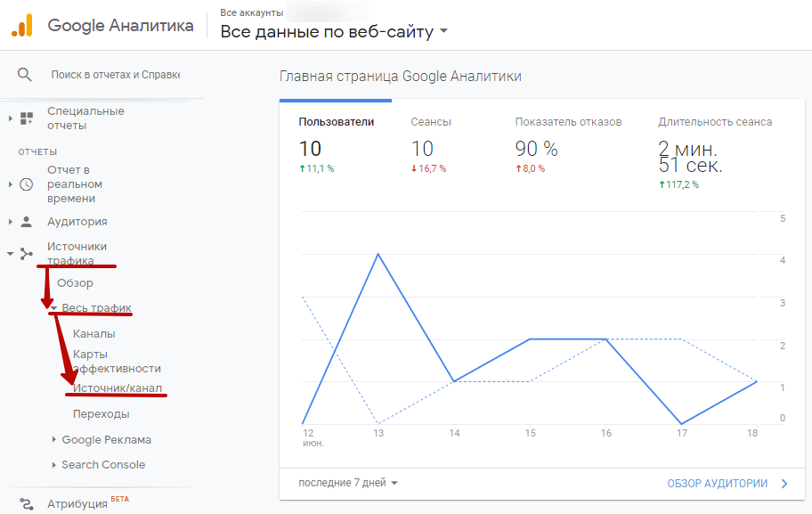
Task: Click the Атрибуция path icon
Action: (27, 503)
